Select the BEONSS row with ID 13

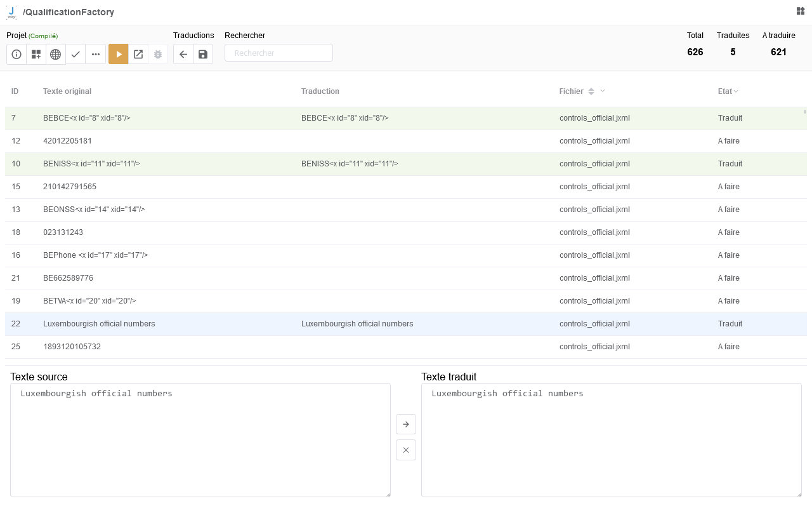[190, 209]
